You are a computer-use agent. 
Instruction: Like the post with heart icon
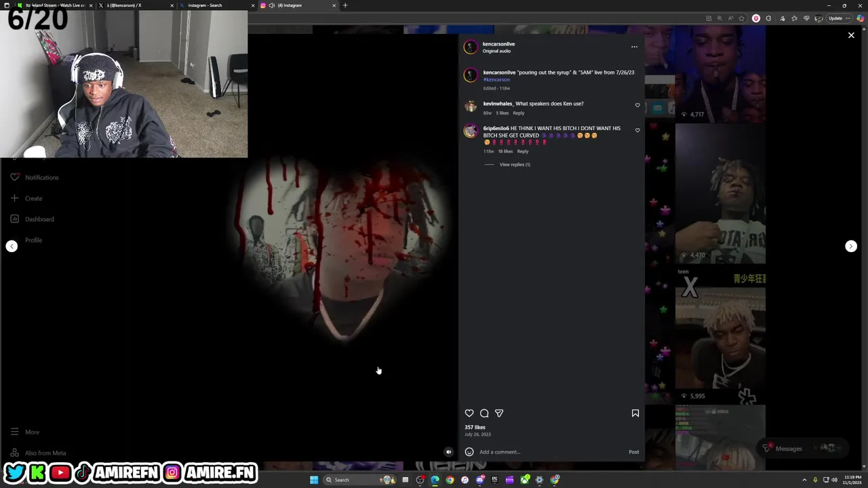(x=469, y=413)
